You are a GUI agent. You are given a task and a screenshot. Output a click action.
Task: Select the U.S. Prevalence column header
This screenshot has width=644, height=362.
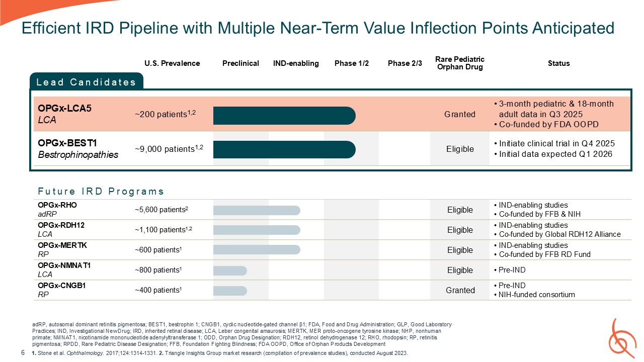coord(172,63)
